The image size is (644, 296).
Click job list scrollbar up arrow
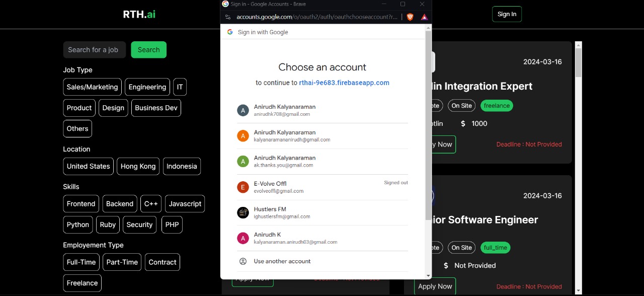pos(579,45)
